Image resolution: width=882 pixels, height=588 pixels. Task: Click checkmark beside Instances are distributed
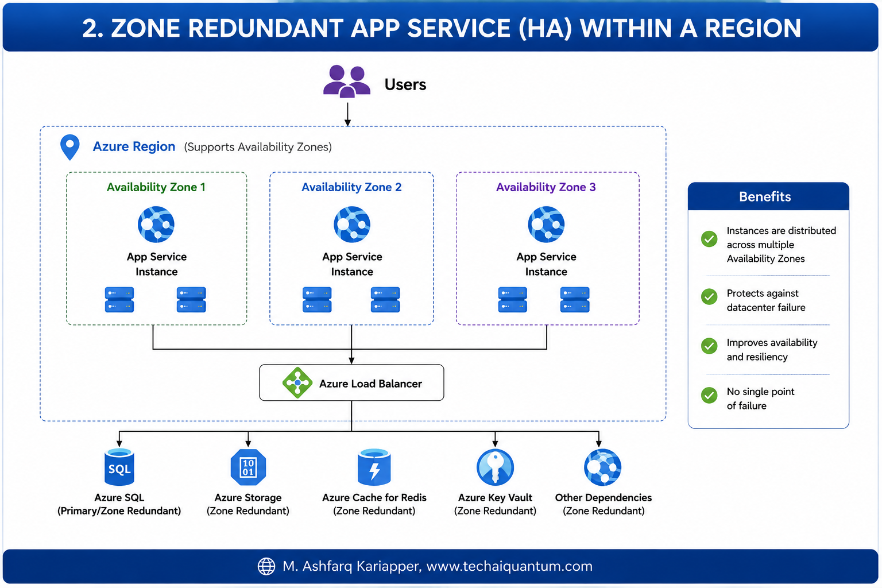(709, 239)
